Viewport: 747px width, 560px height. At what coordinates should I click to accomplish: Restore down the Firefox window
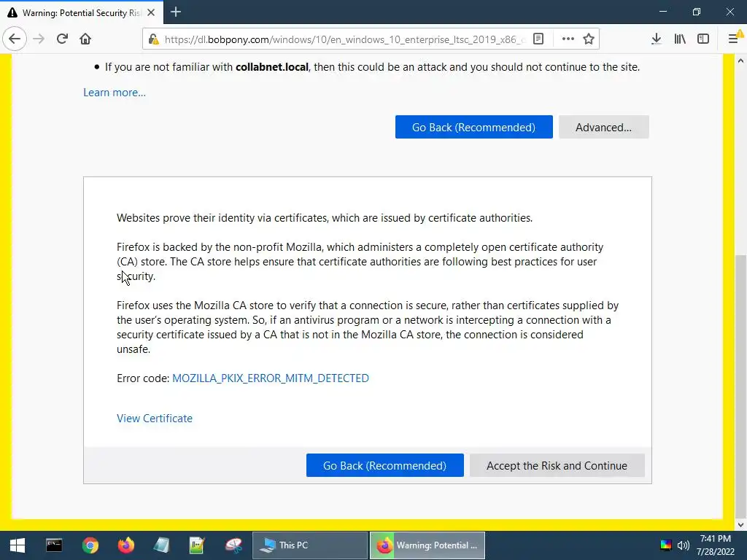pyautogui.click(x=697, y=12)
